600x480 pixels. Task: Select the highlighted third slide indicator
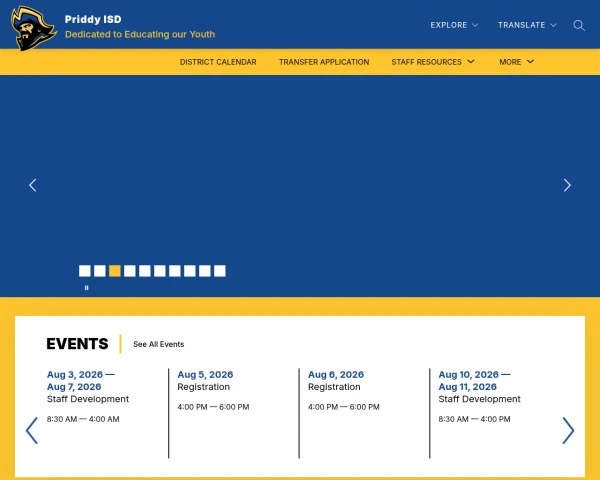click(115, 271)
